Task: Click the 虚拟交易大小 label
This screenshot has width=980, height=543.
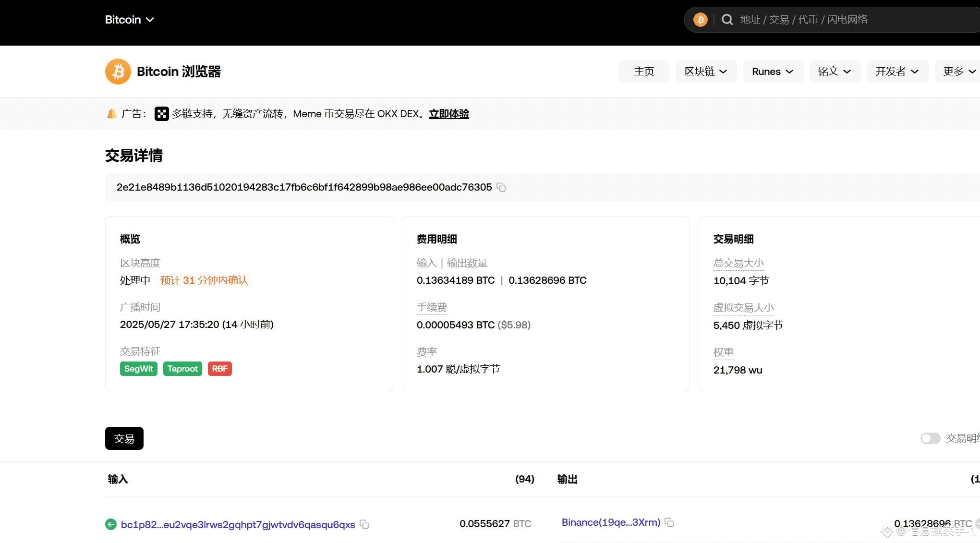Action: pos(743,308)
